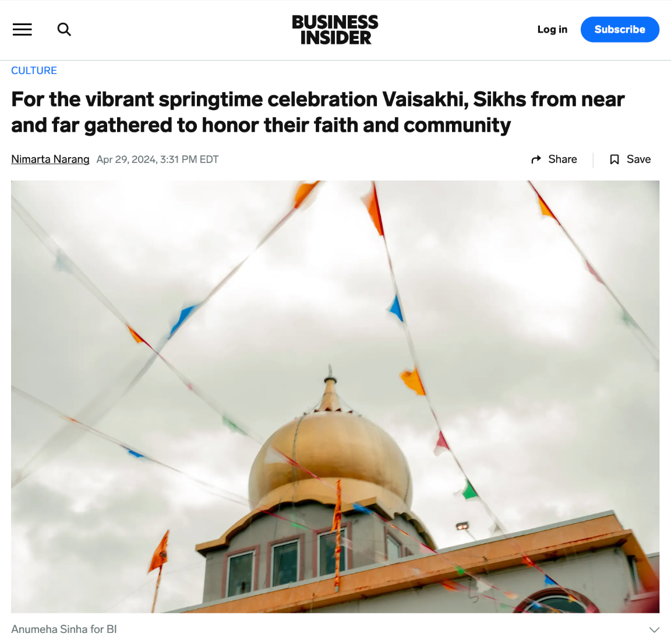Expand the photo caption chevron
The width and height of the screenshot is (671, 644).
(x=654, y=629)
